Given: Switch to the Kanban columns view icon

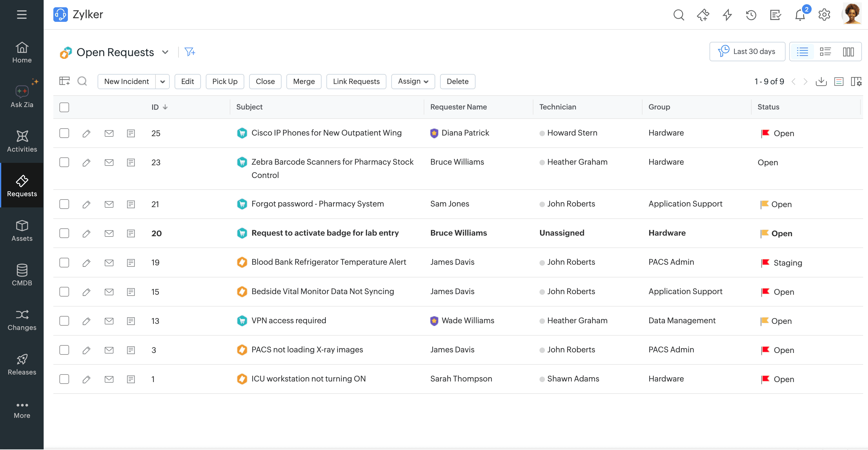Looking at the screenshot, I should pos(848,52).
